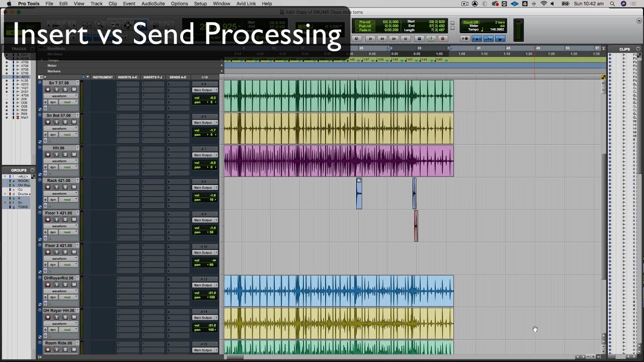Click the Rewind transport button
The height and width of the screenshot is (362, 644).
pos(382,39)
